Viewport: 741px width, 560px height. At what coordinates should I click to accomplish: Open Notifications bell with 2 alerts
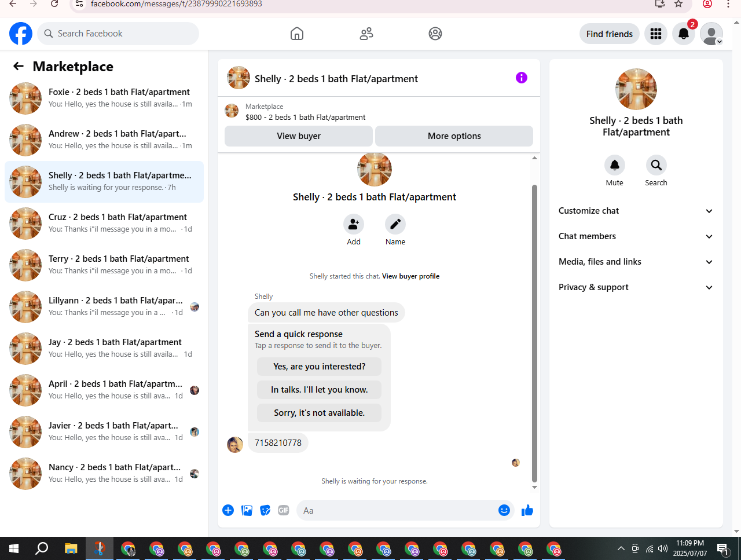tap(684, 34)
